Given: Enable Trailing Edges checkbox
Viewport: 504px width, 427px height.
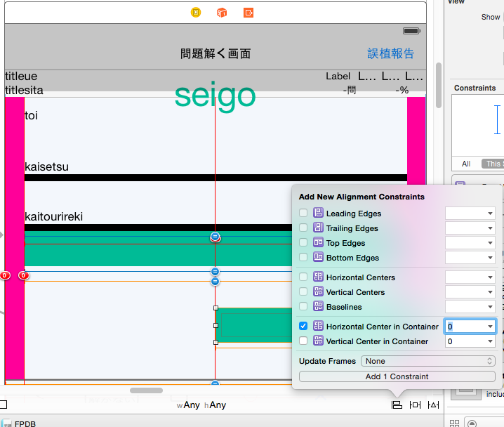Looking at the screenshot, I should click(x=303, y=228).
